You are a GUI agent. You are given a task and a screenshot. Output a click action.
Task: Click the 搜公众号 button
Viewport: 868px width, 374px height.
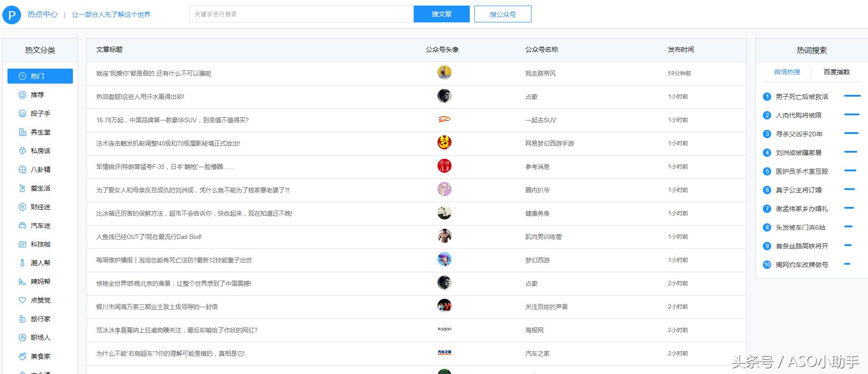click(x=503, y=14)
